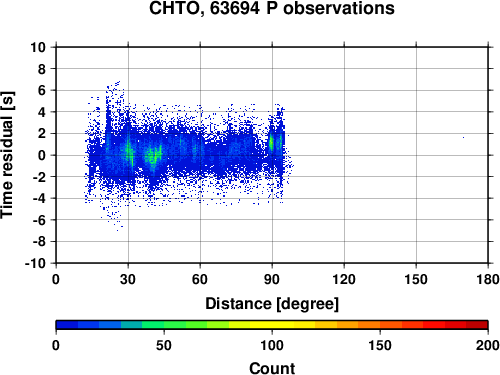Click the colorbar tick label 200

(487, 345)
